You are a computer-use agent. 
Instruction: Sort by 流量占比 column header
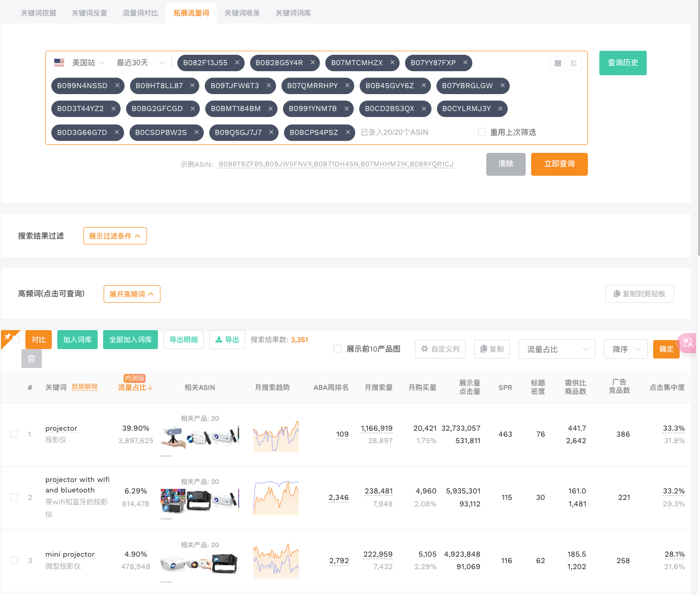(x=135, y=387)
